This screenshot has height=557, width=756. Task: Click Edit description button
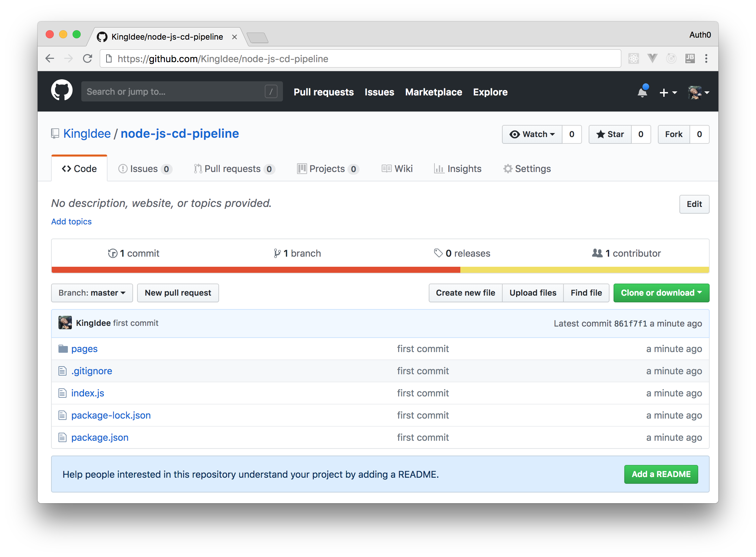694,204
